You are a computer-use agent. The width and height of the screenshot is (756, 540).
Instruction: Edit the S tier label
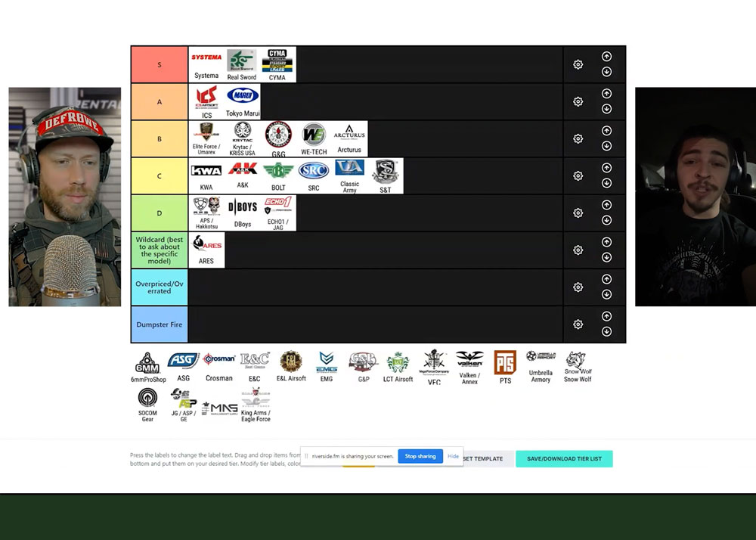tap(160, 64)
